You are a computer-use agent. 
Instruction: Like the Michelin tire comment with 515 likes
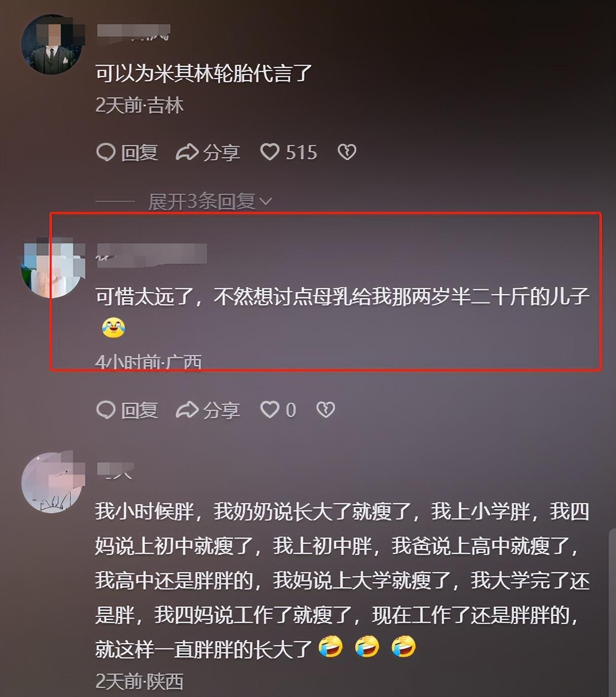click(270, 152)
